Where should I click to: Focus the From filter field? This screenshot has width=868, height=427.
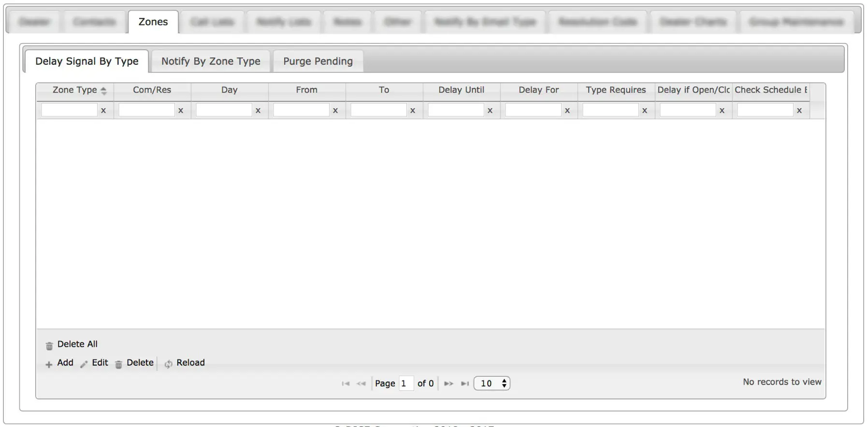(301, 110)
